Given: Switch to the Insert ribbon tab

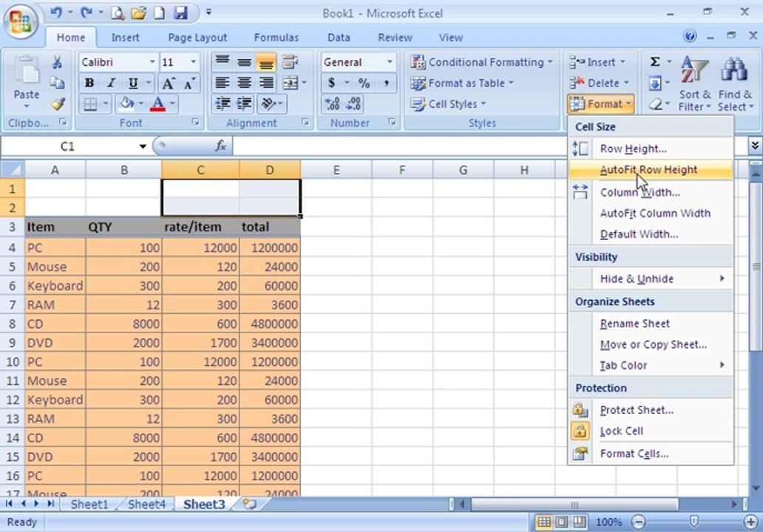Looking at the screenshot, I should (x=125, y=38).
